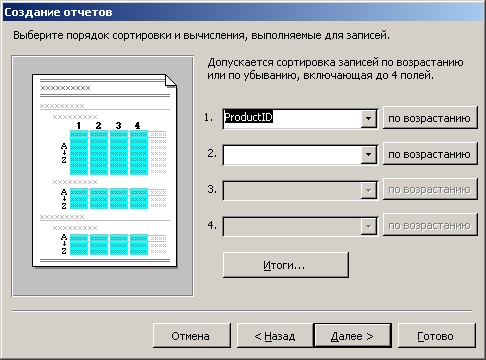The height and width of the screenshot is (360, 486).
Task: Click the Отмена button
Action: (x=192, y=336)
